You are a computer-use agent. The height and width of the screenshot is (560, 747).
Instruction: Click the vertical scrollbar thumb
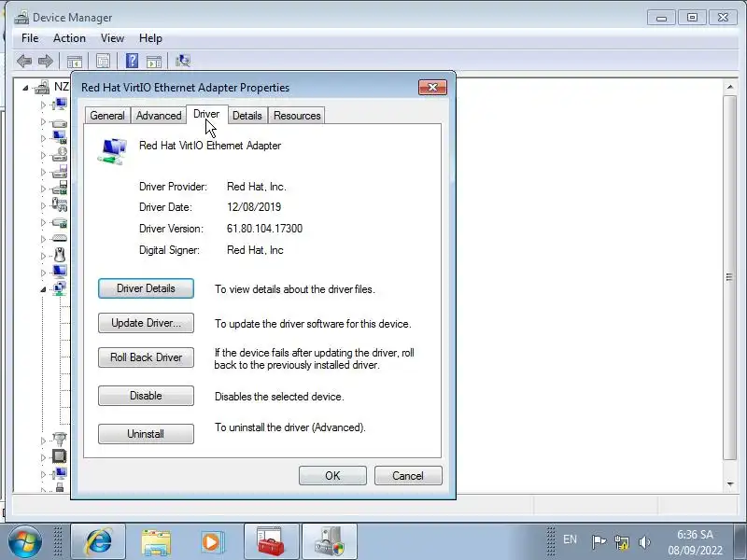coord(730,277)
